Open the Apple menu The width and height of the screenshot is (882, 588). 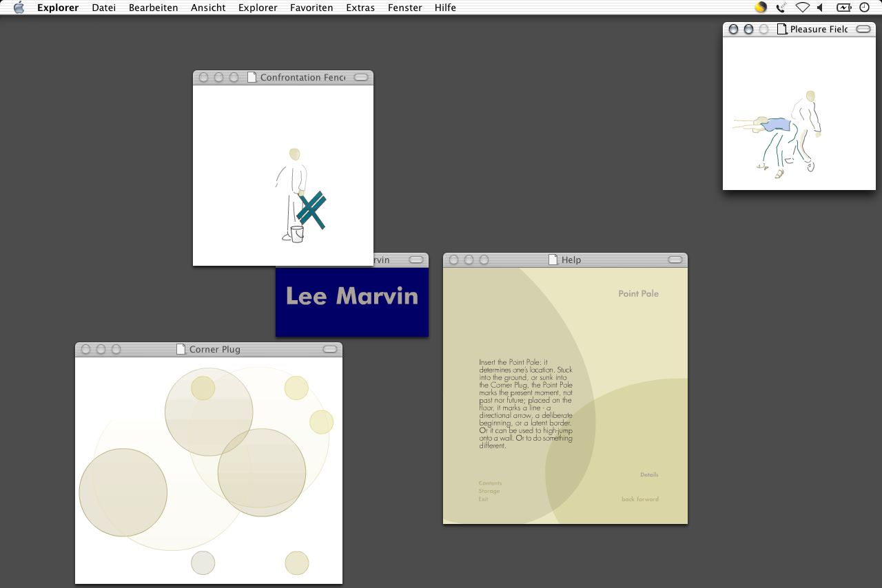point(19,8)
